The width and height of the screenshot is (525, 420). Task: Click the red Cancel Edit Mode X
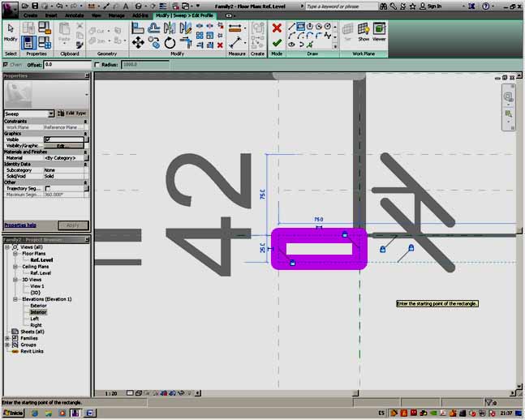pos(277,28)
